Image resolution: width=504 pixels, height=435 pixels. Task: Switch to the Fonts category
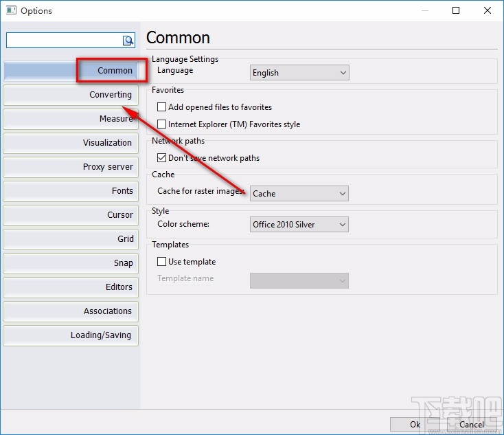[71, 191]
